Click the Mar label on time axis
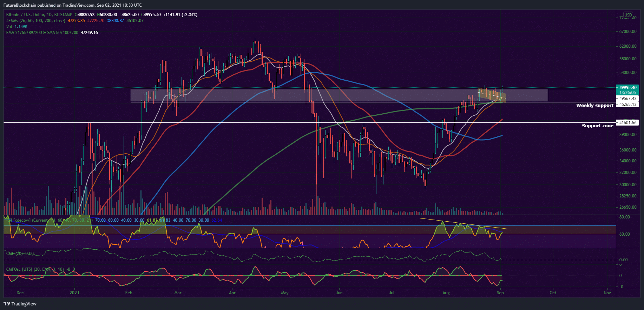644x310 pixels. tap(178, 293)
